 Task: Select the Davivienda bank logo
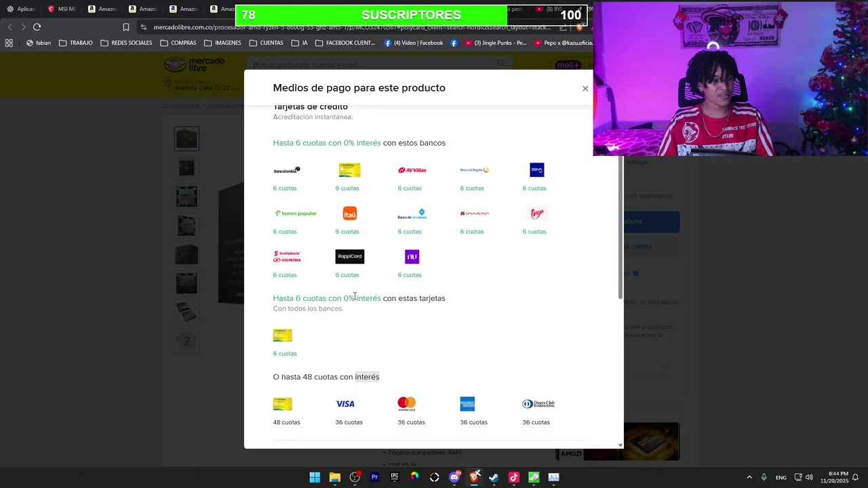point(475,213)
